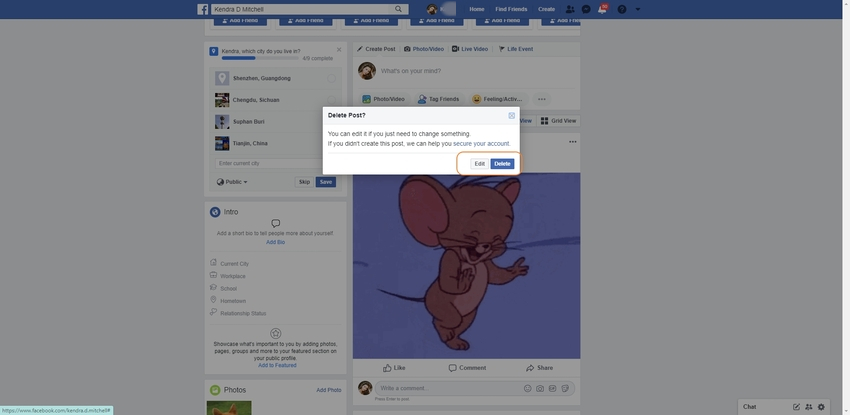The image size is (850, 415).
Task: Open more composer options ellipsis
Action: pos(542,99)
